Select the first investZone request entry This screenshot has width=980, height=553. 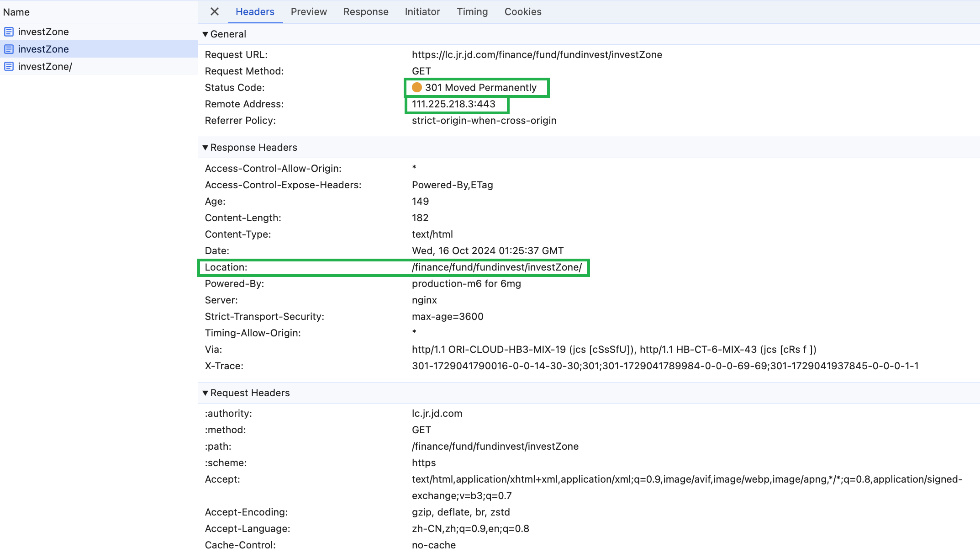coord(43,32)
